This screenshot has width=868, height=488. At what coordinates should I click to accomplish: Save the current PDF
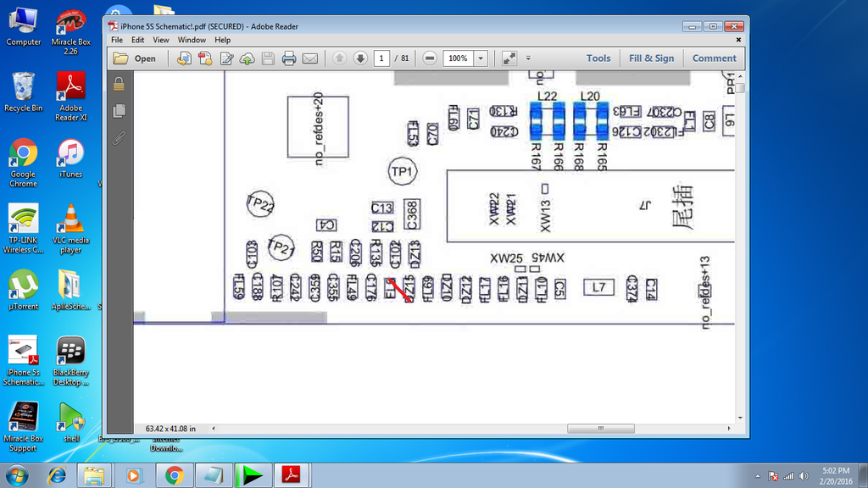tap(266, 58)
